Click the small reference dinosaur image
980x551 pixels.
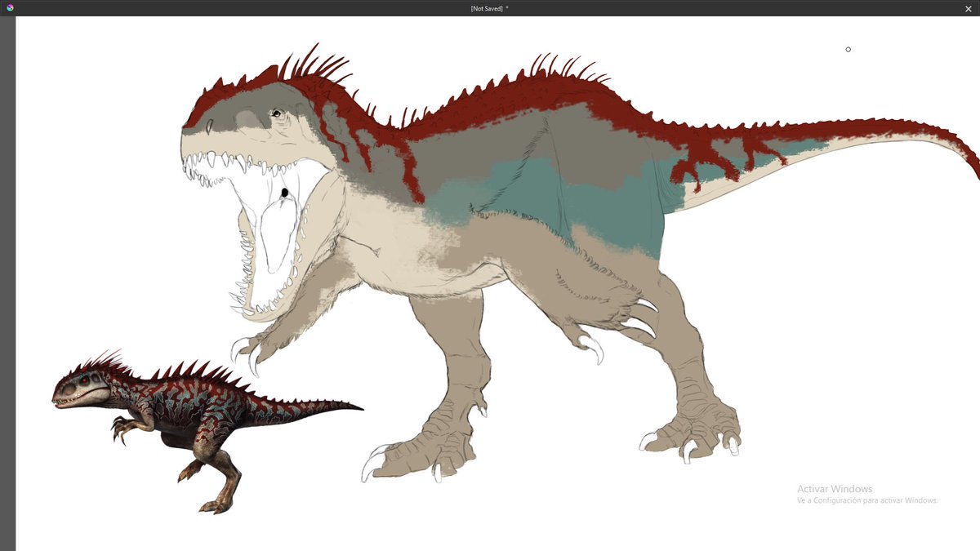coord(207,431)
